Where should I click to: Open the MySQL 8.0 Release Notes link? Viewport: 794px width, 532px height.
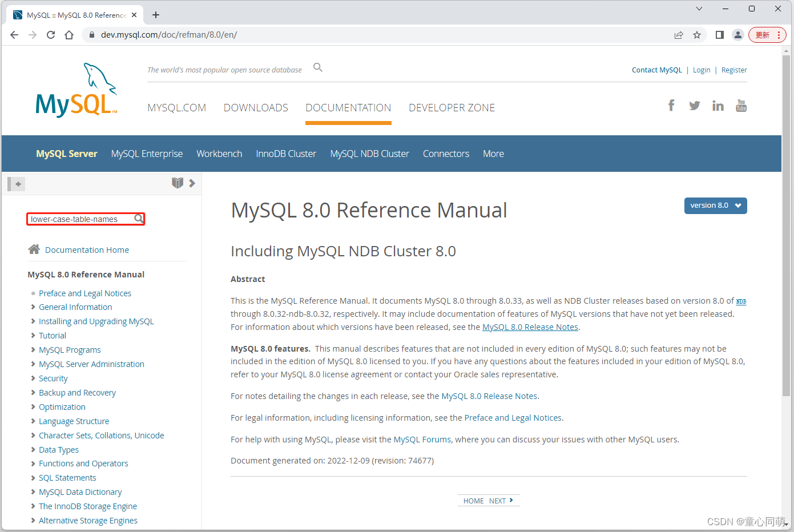tap(530, 327)
